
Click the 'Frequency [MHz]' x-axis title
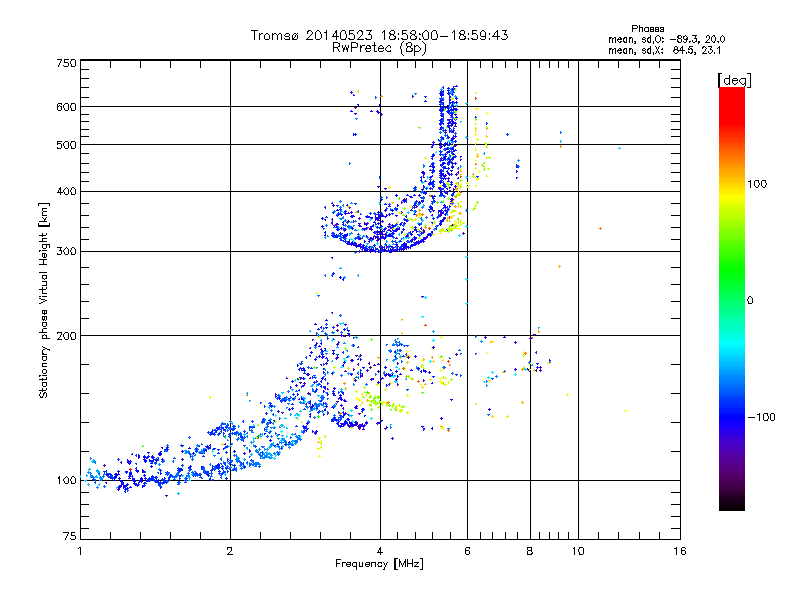click(379, 564)
